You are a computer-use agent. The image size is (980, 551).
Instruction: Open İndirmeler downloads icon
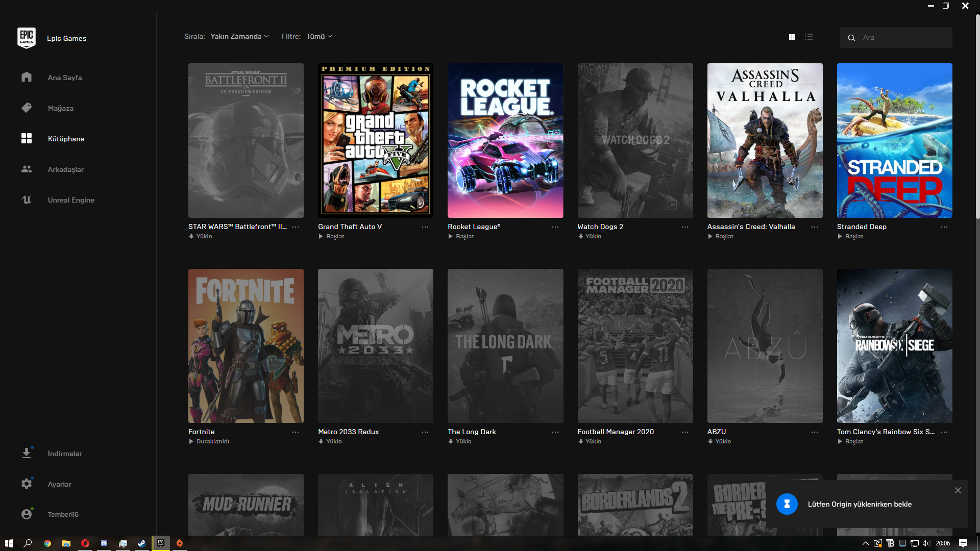pyautogui.click(x=27, y=453)
